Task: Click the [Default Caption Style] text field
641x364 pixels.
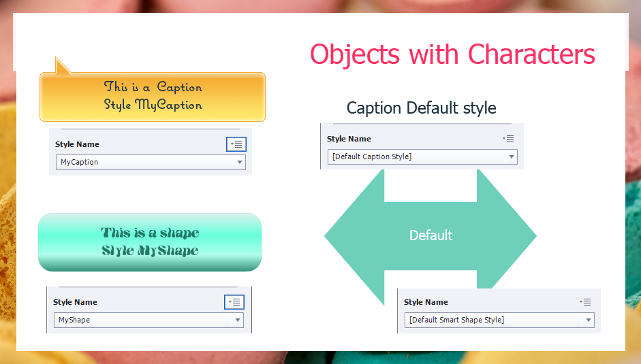Action: tap(416, 157)
